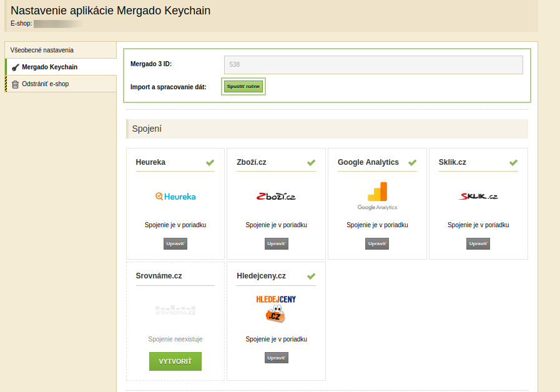Click the trash icon beside Odstrániť e-shop
The height and width of the screenshot is (392, 560).
16,84
